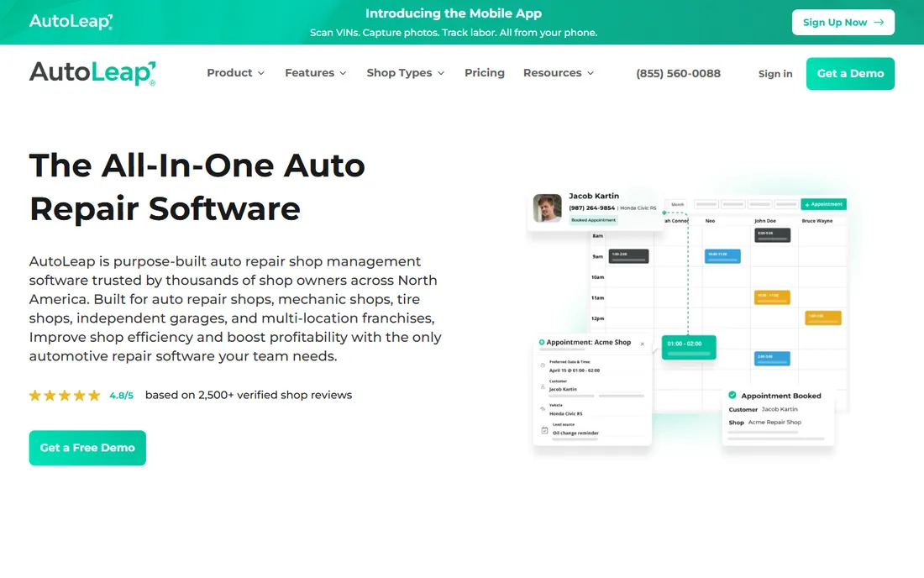The height and width of the screenshot is (578, 924).
Task: Select the blue appointment block lowest in John Doe's column
Action: click(772, 358)
